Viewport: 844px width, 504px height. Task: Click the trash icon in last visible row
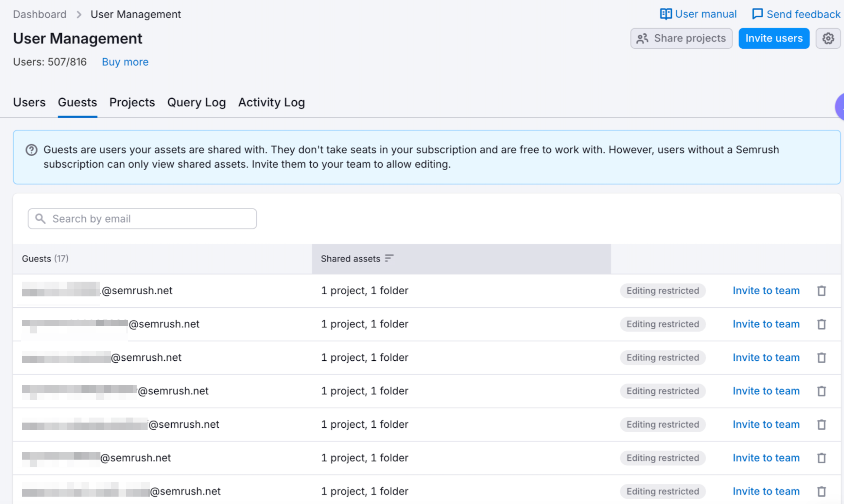pyautogui.click(x=821, y=492)
